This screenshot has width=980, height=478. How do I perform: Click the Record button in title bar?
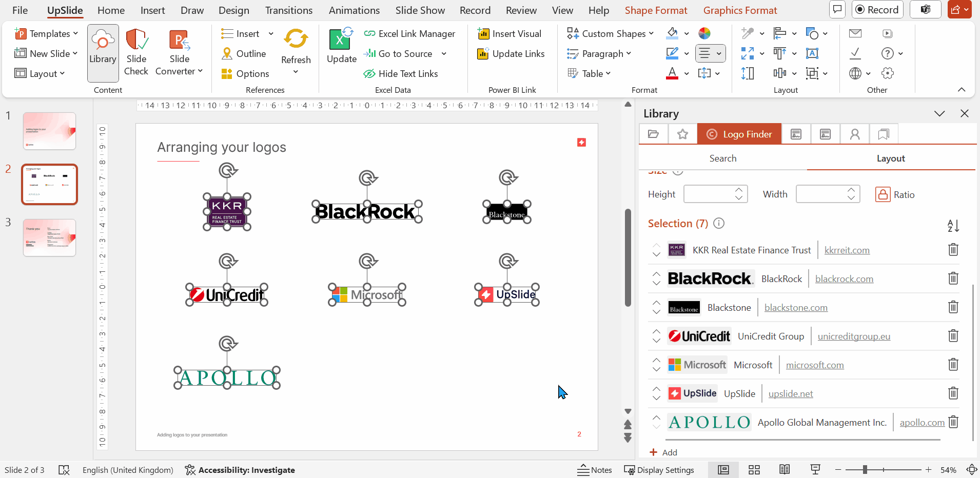coord(877,10)
